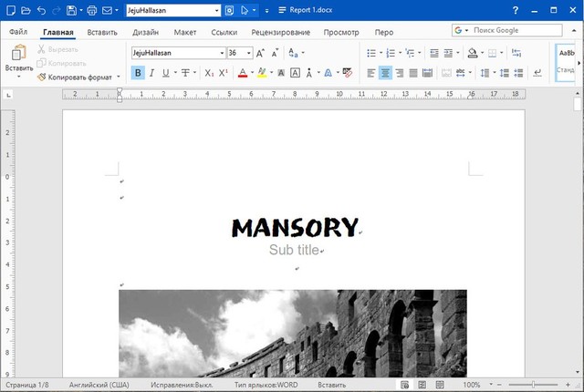Open the zoom level dropdown in title bar font box
Screen dimensions: 584x392
click(216, 11)
